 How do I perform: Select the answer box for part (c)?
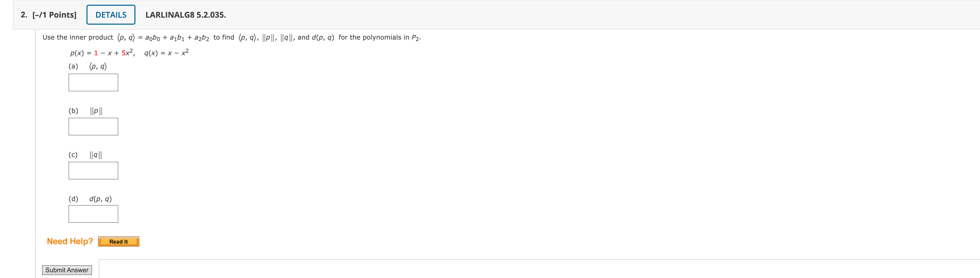(93, 170)
